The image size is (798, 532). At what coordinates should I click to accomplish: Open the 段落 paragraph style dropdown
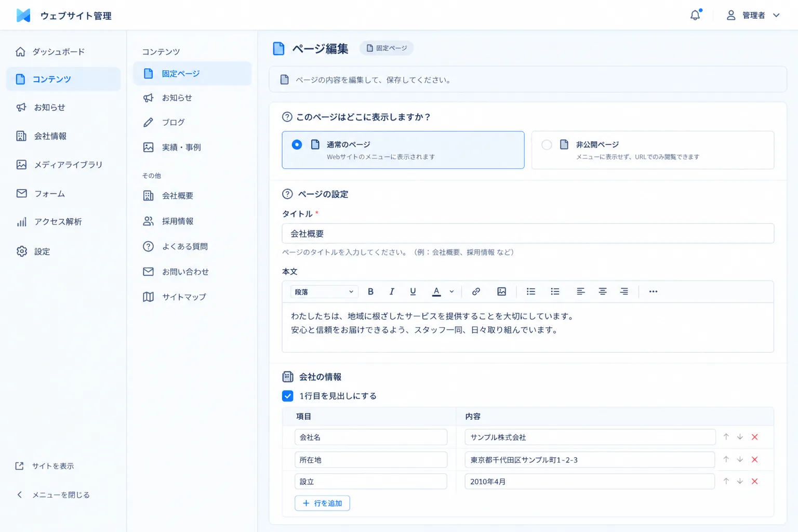point(324,292)
